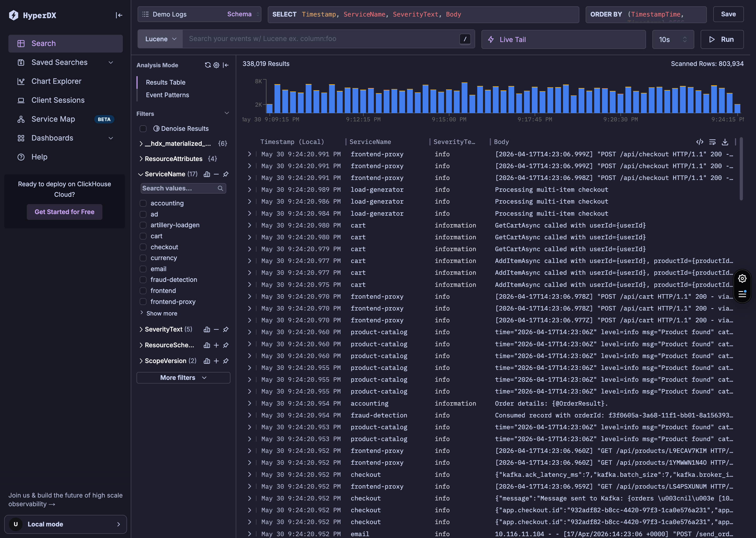Check the accounting service filter
756x538 pixels.
click(143, 203)
